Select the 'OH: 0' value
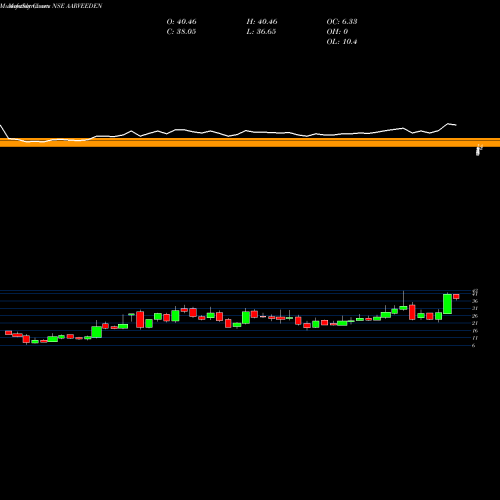The image size is (500, 500). tap(337, 32)
